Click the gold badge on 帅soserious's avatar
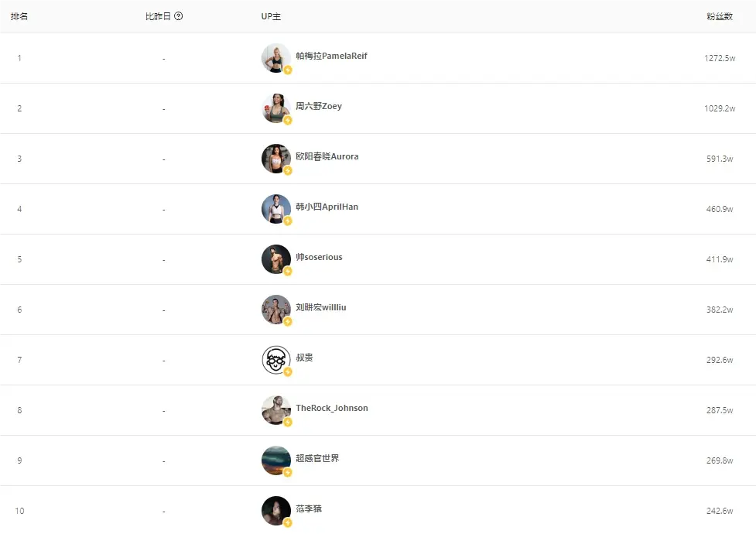 pos(288,271)
